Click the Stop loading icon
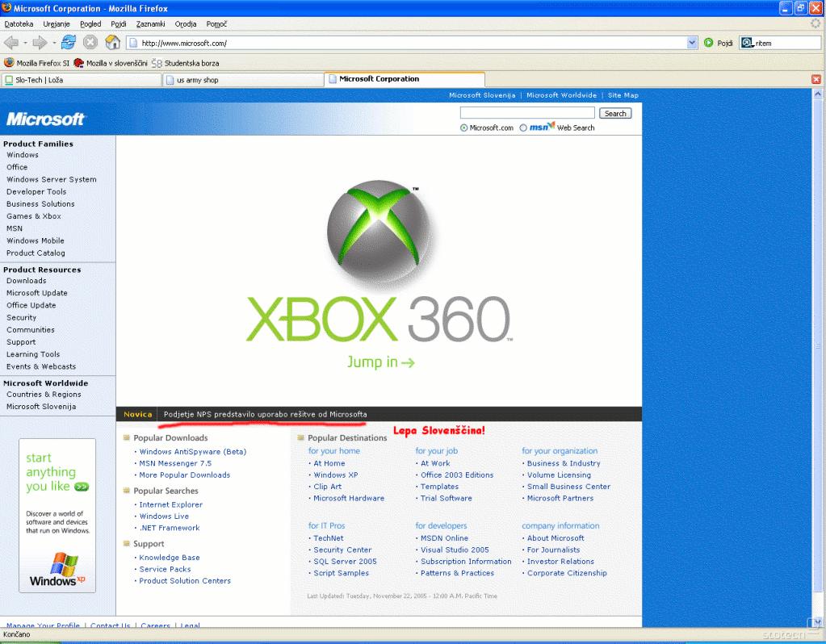Viewport: 826px width, 644px height. coord(90,42)
